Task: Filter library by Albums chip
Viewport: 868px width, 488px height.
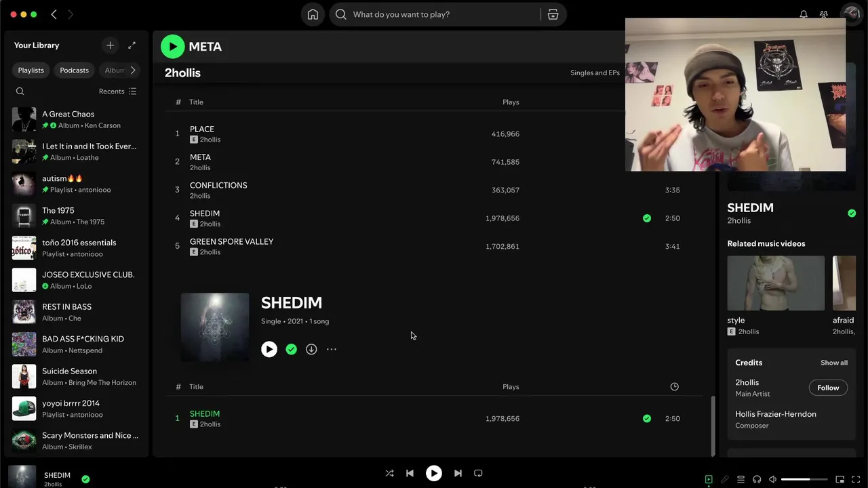Action: (113, 70)
